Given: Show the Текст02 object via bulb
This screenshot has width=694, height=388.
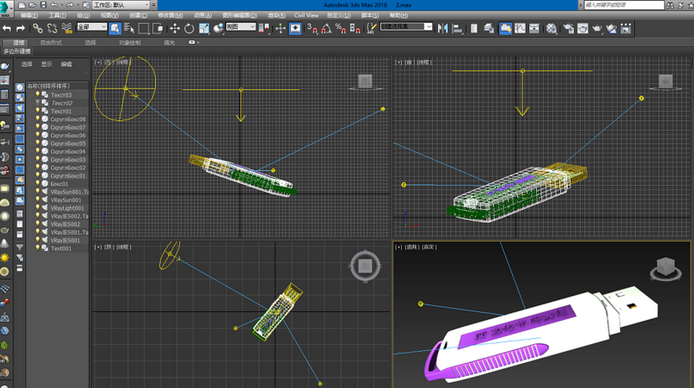Looking at the screenshot, I should [x=38, y=103].
